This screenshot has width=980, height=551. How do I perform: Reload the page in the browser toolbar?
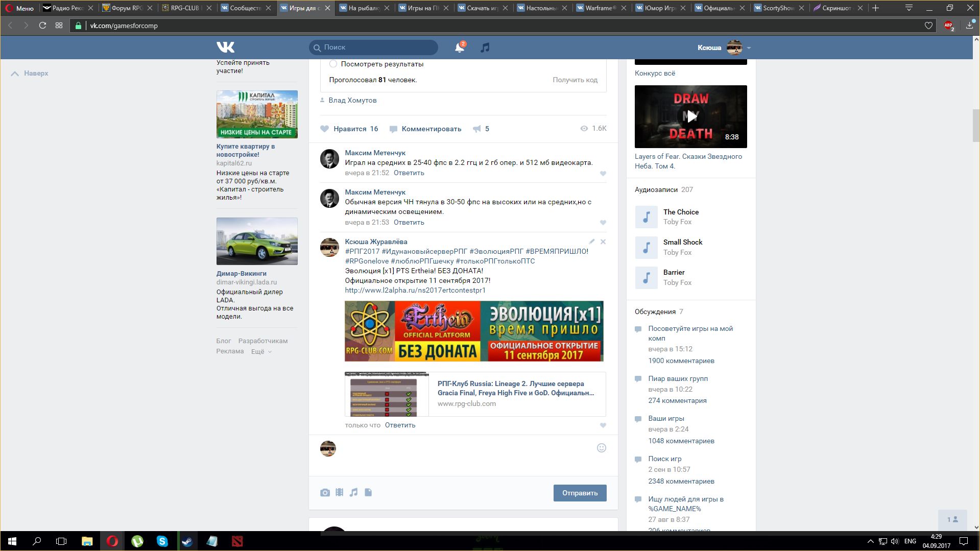click(43, 26)
